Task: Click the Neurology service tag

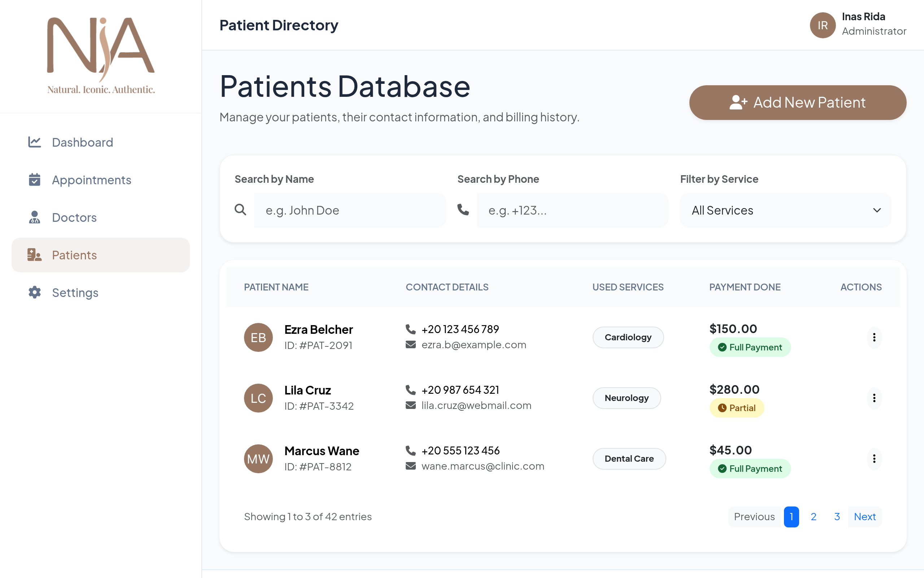Action: pos(627,398)
